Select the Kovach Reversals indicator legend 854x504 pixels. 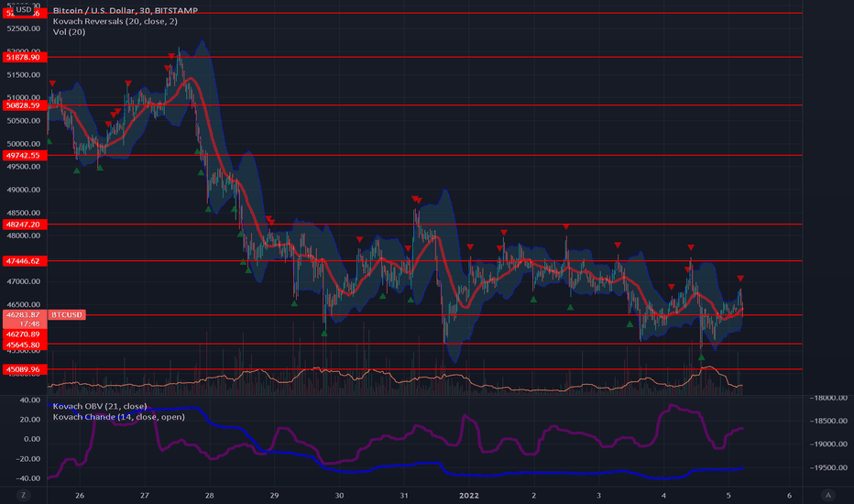pyautogui.click(x=115, y=21)
